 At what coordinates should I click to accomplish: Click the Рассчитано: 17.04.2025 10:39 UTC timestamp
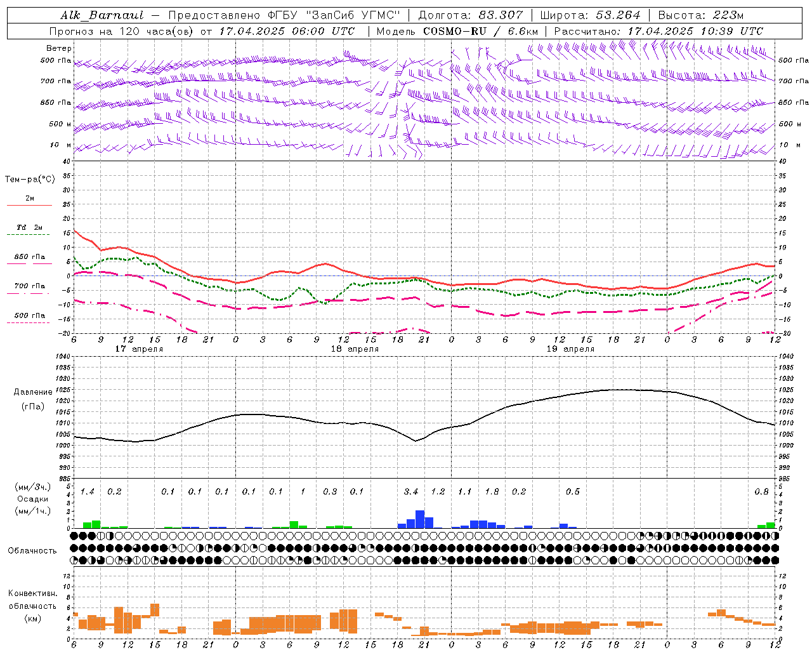[658, 30]
